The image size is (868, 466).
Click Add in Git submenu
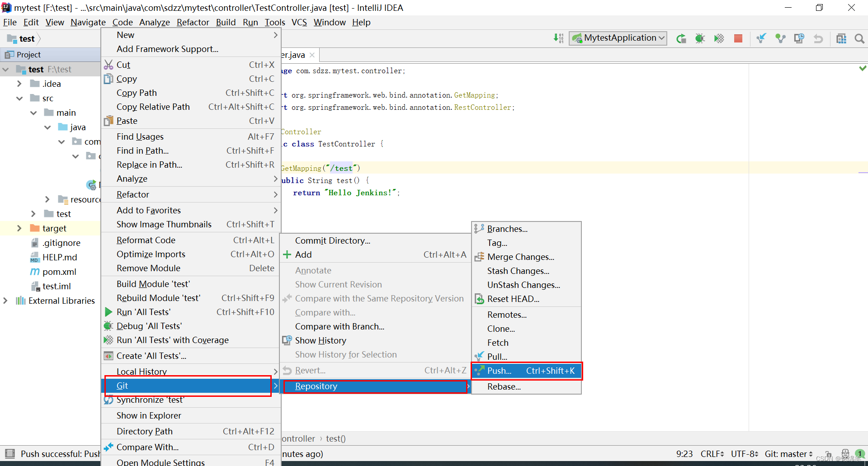coord(375,254)
